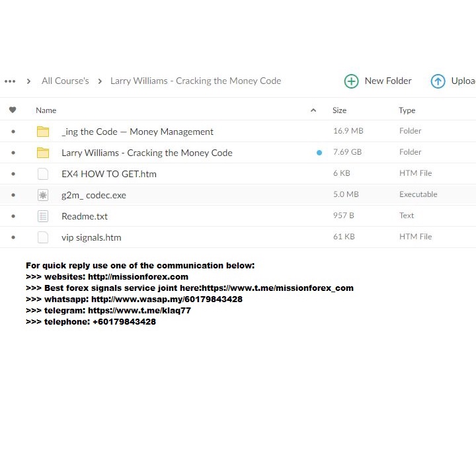Screen dimensions: 476x476
Task: Go to All Course's breadcrumb
Action: click(x=65, y=81)
